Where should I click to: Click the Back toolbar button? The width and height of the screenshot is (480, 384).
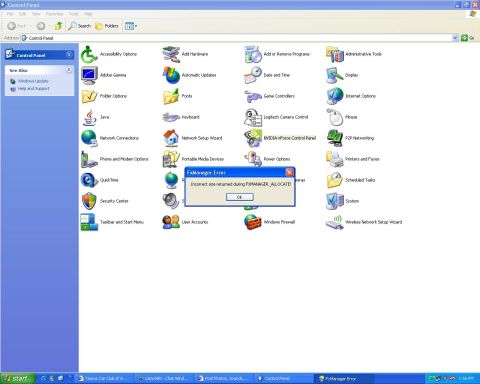[17, 26]
